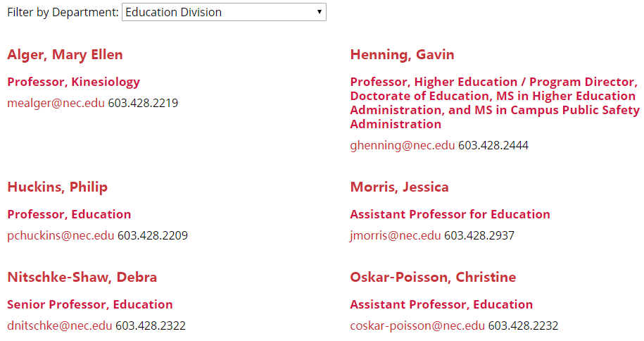
Task: Open Debra Nitschke-Shaw's profile
Action: coord(82,278)
